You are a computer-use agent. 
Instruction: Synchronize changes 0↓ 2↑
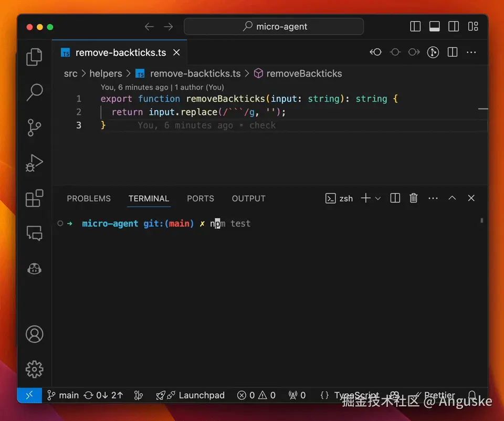tap(103, 395)
